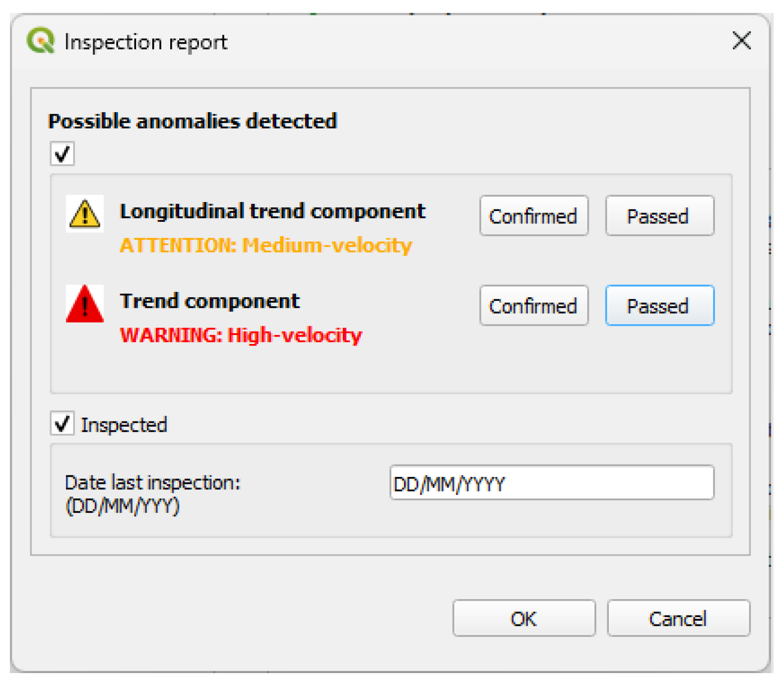Click Confirmed for Longitudinal trend component
The width and height of the screenshot is (784, 685).
coord(533,216)
